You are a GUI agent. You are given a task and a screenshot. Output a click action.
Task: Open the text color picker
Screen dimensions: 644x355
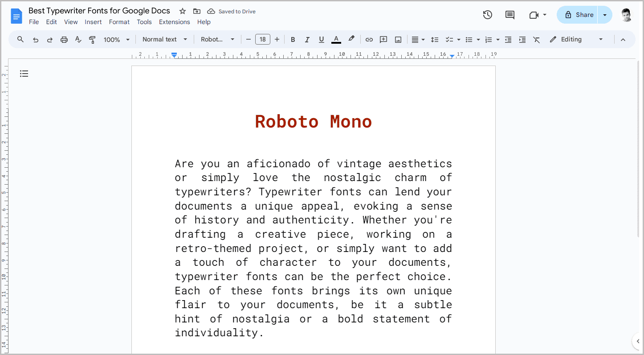pos(336,39)
